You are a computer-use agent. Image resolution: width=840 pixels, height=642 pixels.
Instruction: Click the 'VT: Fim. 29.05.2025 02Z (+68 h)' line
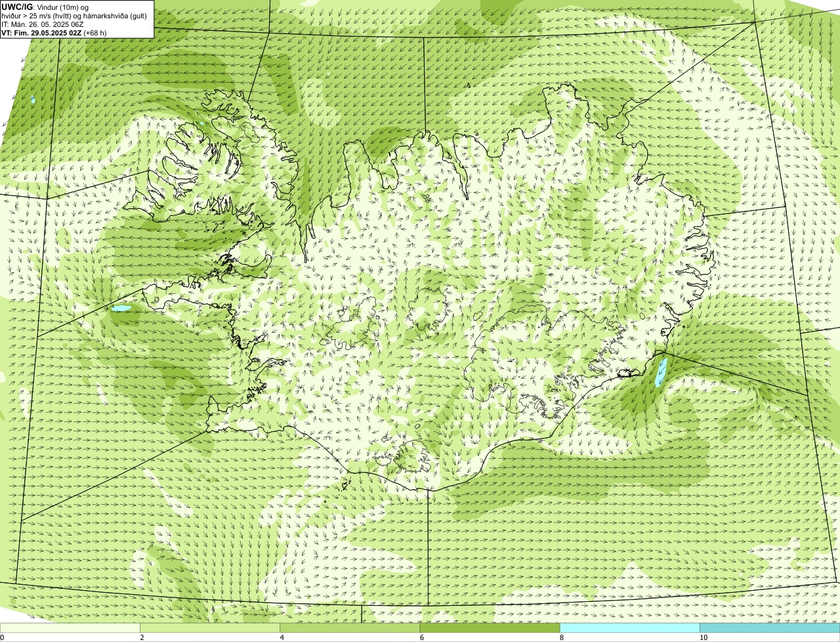pos(54,33)
